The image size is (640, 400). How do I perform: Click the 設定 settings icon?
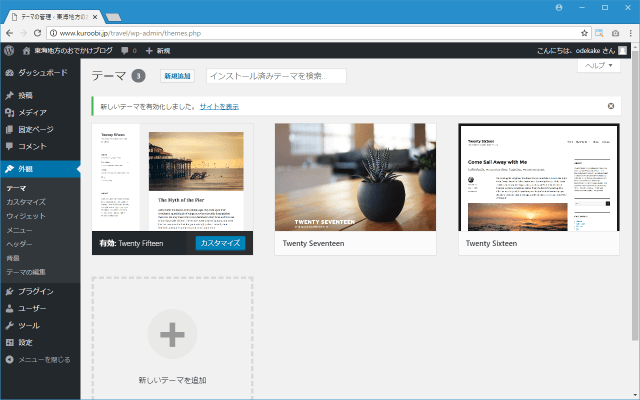(x=9, y=342)
